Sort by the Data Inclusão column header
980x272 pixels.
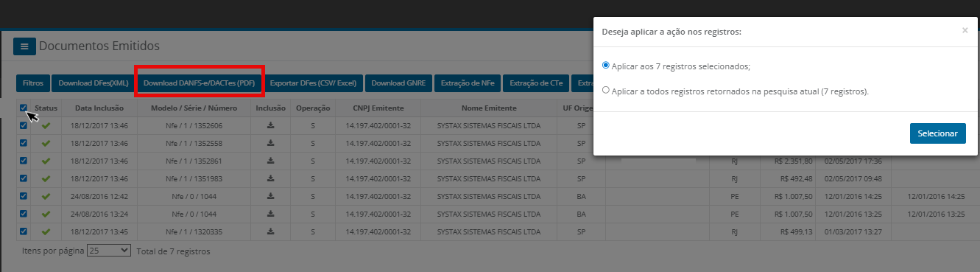[99, 108]
